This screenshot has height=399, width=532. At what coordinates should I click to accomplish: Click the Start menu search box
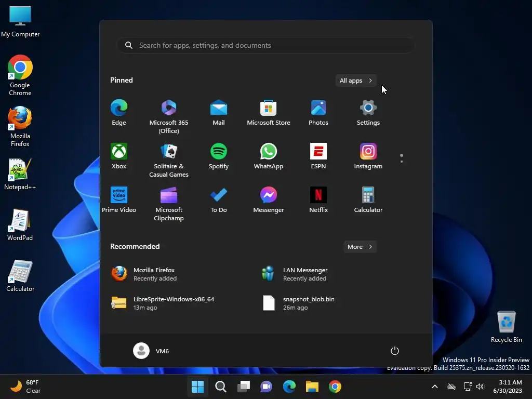tap(265, 45)
